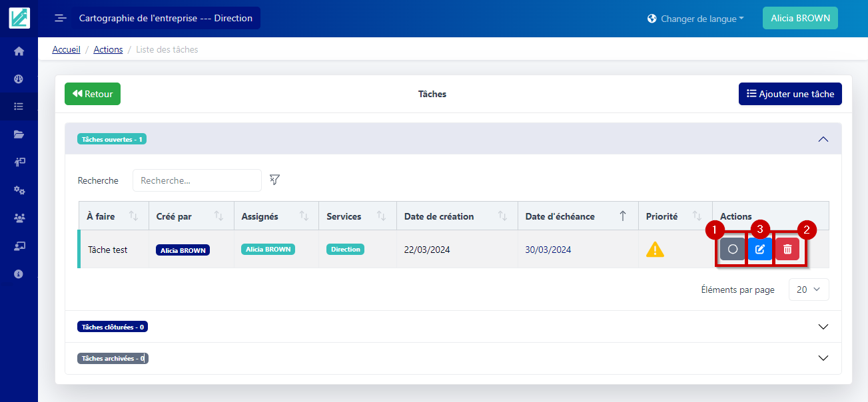Click the 'Actions' breadcrumb link
This screenshot has width=868, height=402.
(x=108, y=49)
